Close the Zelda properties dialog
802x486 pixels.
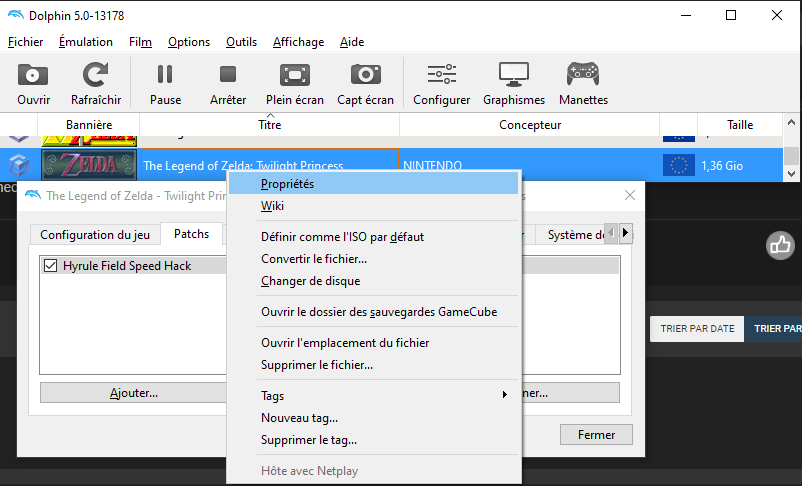click(x=630, y=195)
